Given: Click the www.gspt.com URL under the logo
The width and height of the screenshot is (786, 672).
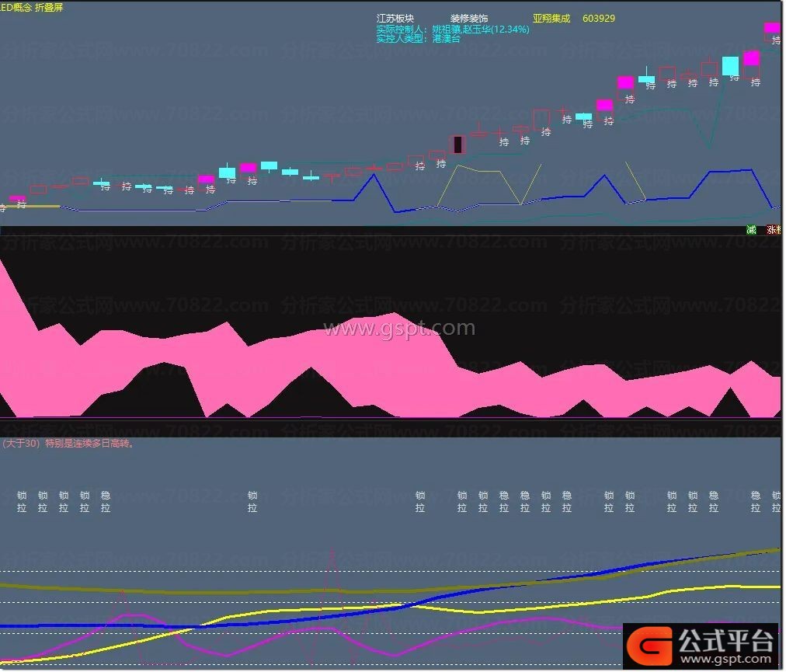Looking at the screenshot, I should tap(727, 658).
